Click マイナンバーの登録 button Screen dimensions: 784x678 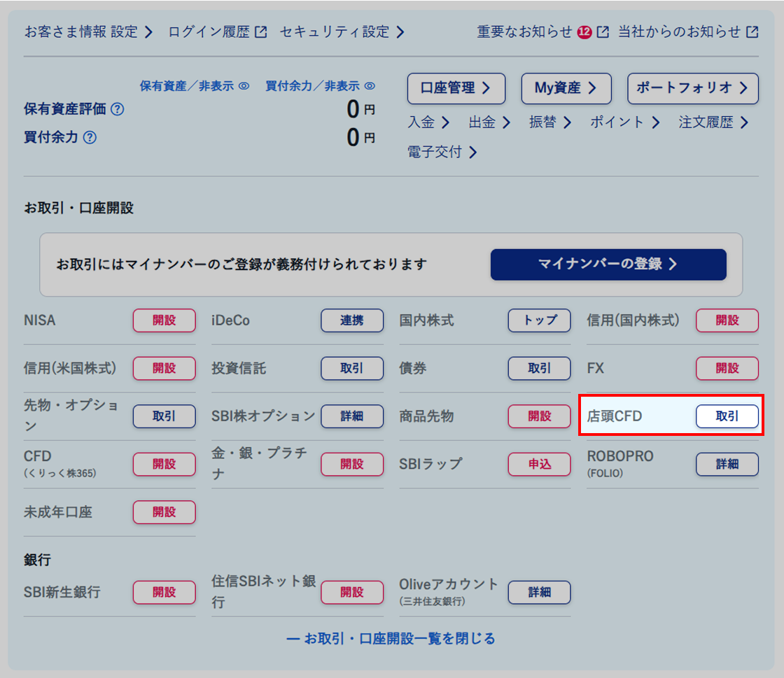point(608,264)
